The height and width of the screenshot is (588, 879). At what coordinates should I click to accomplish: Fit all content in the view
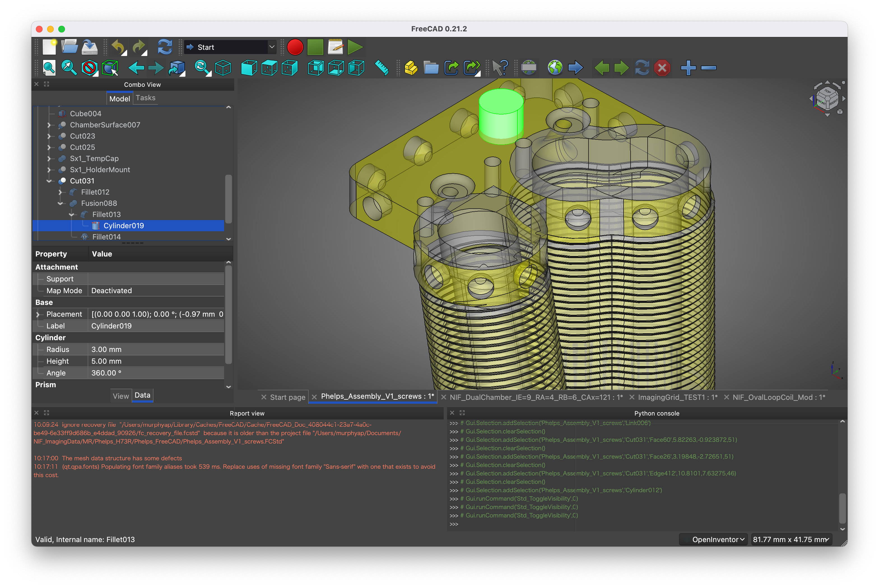[49, 68]
